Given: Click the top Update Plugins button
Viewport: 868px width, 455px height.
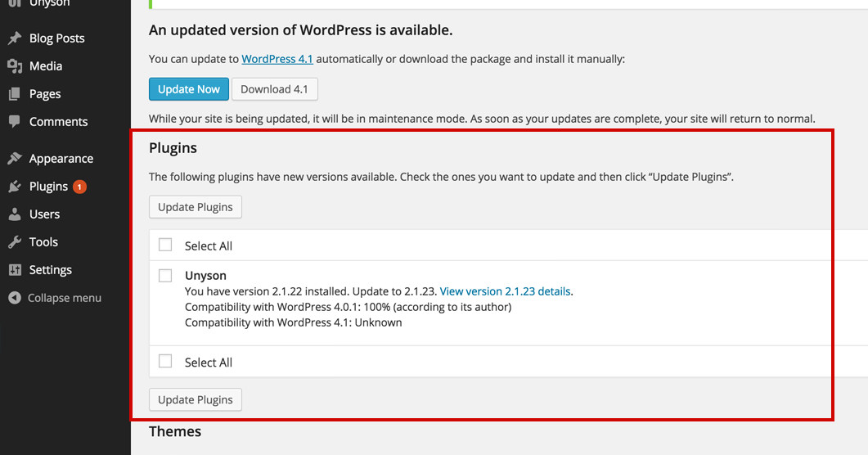Looking at the screenshot, I should [x=196, y=207].
